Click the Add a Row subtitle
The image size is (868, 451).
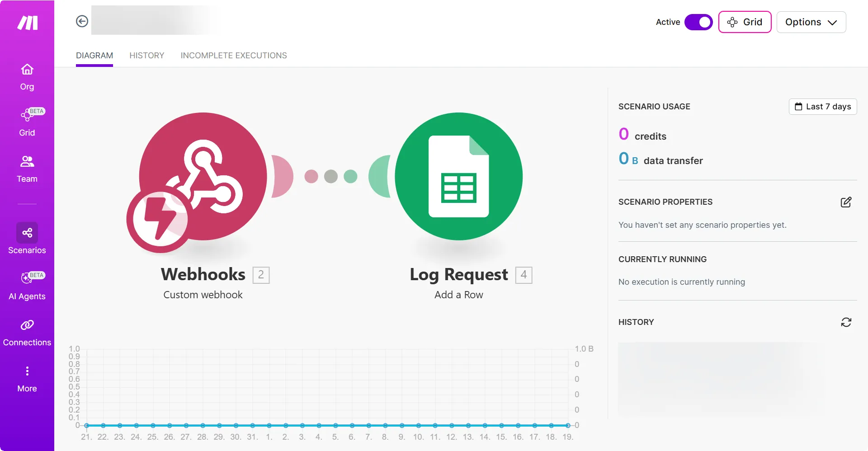pyautogui.click(x=459, y=295)
